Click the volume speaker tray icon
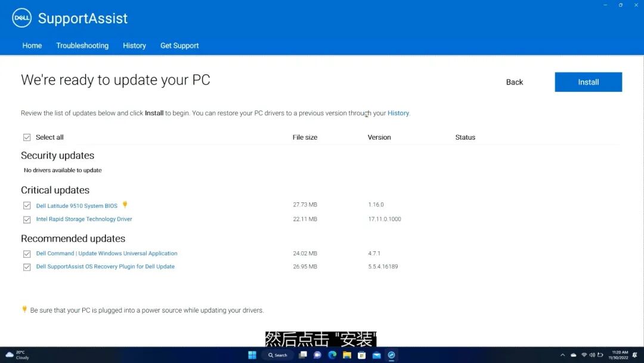The image size is (644, 363). click(x=592, y=355)
